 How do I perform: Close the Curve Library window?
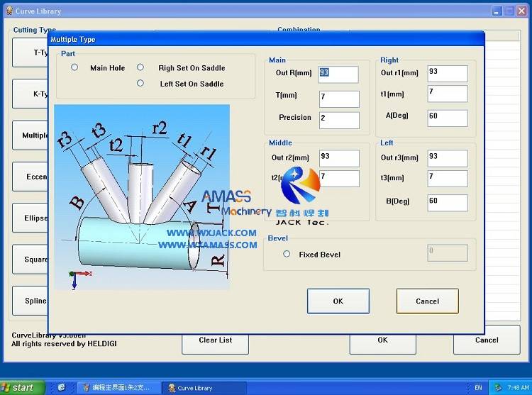pyautogui.click(x=521, y=11)
